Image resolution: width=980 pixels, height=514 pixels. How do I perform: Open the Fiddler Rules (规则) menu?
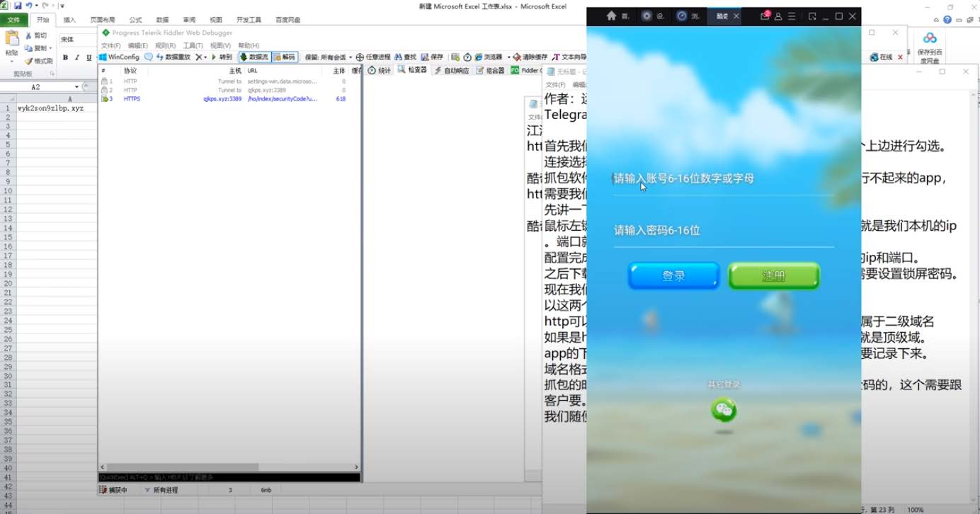165,45
